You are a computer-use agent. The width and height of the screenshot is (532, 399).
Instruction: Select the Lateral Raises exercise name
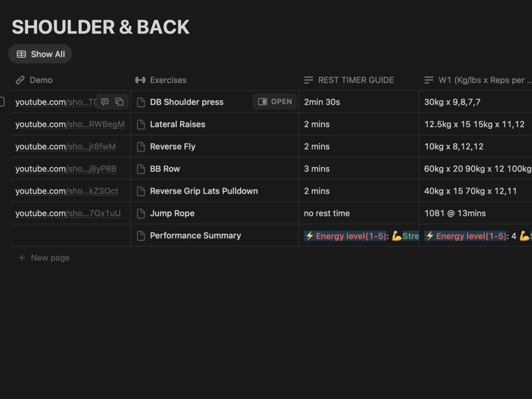[178, 124]
